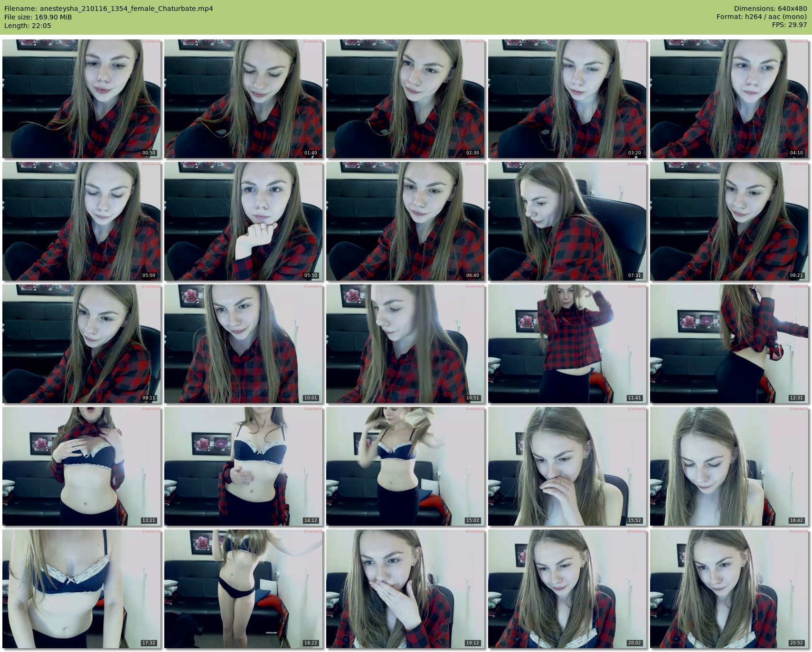Open the final frame at 20:52
The image size is (812, 652).
click(729, 589)
